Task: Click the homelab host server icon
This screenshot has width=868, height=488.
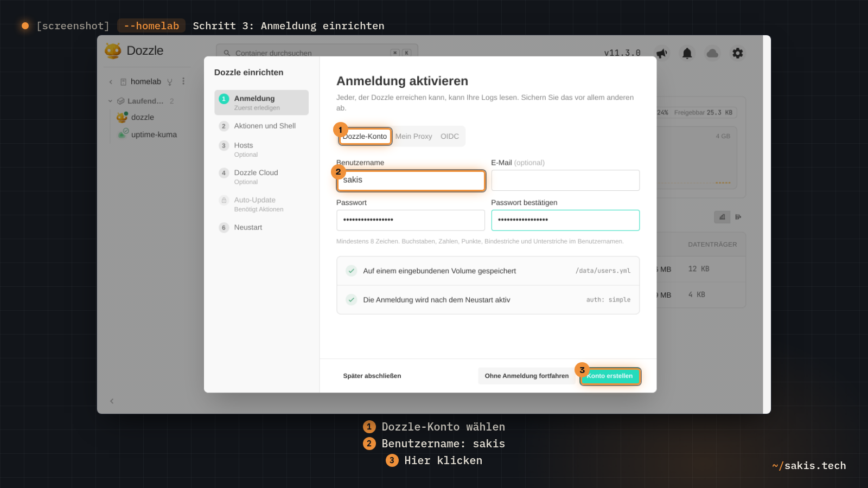Action: pos(123,82)
